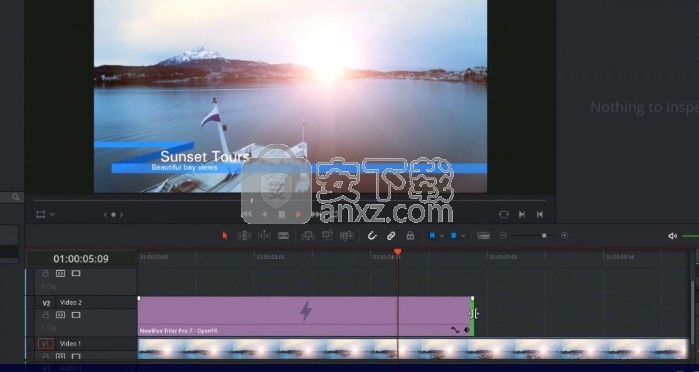Click the full extent zoom icon
Screen dimensions: 699x372
click(x=484, y=236)
